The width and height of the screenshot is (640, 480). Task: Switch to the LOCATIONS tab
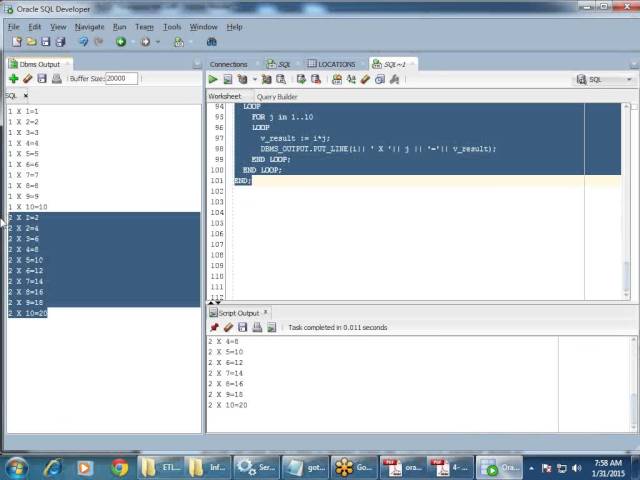331,64
